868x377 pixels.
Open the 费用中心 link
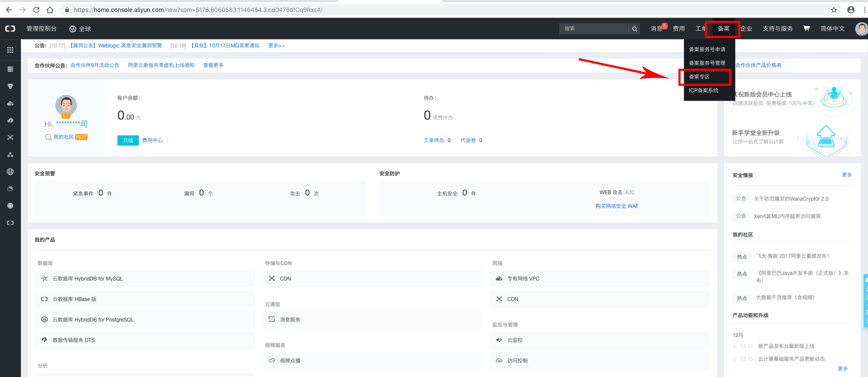(x=152, y=140)
